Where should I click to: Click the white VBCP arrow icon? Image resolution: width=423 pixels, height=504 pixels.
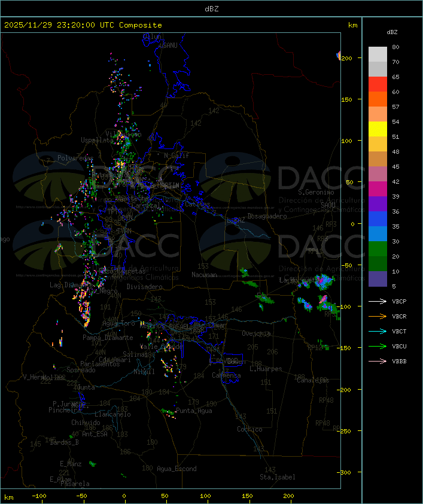click(378, 301)
